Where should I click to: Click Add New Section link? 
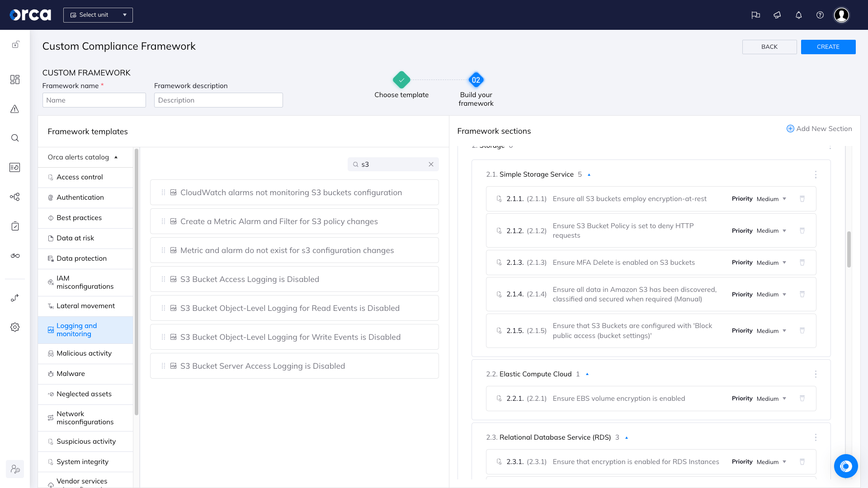click(x=819, y=129)
